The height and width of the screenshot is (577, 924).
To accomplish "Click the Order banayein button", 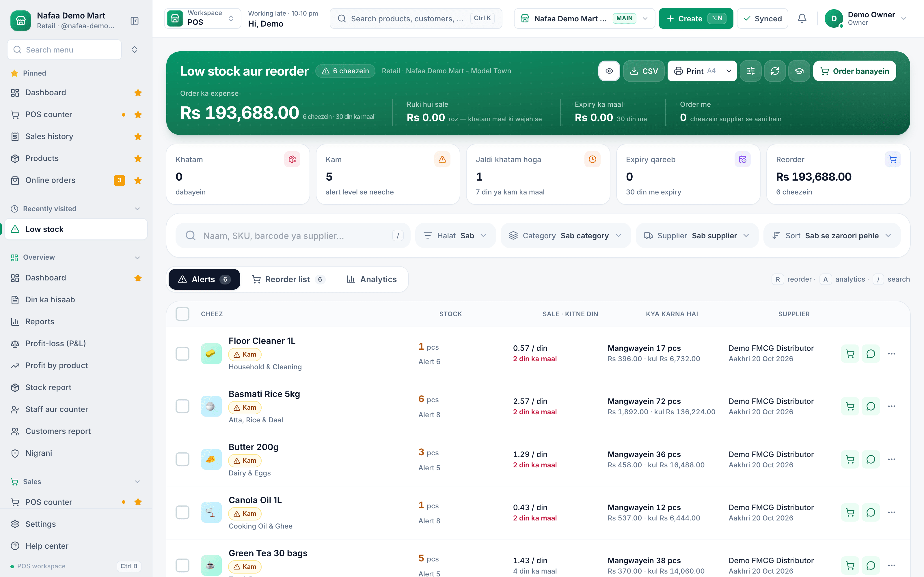I will 854,71.
